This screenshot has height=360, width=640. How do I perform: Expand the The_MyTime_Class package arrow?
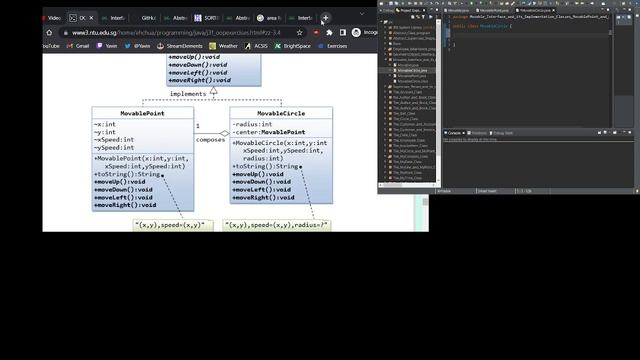click(385, 178)
